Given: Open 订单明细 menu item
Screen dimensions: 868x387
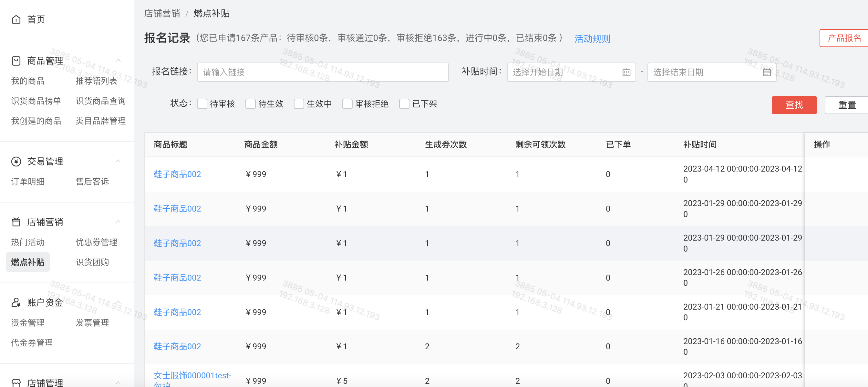Looking at the screenshot, I should click(x=28, y=182).
